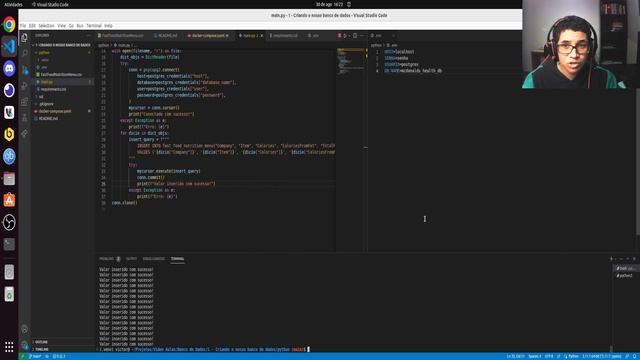Collapse the project root folder in Explorer
This screenshot has height=360, width=640.
point(63,45)
